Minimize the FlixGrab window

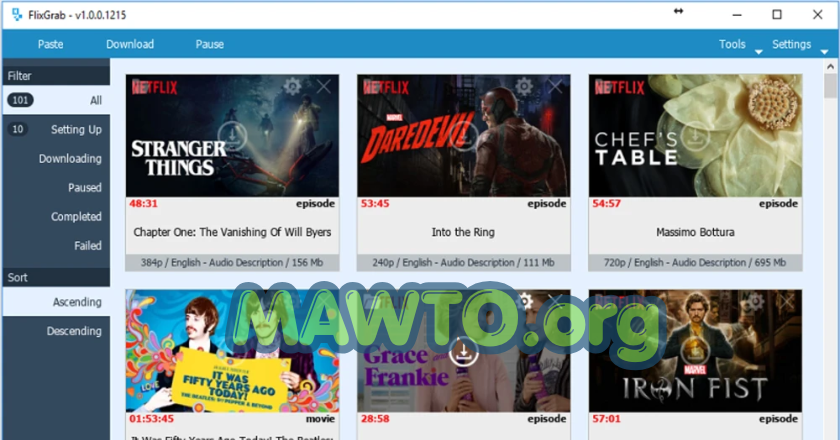click(x=737, y=14)
